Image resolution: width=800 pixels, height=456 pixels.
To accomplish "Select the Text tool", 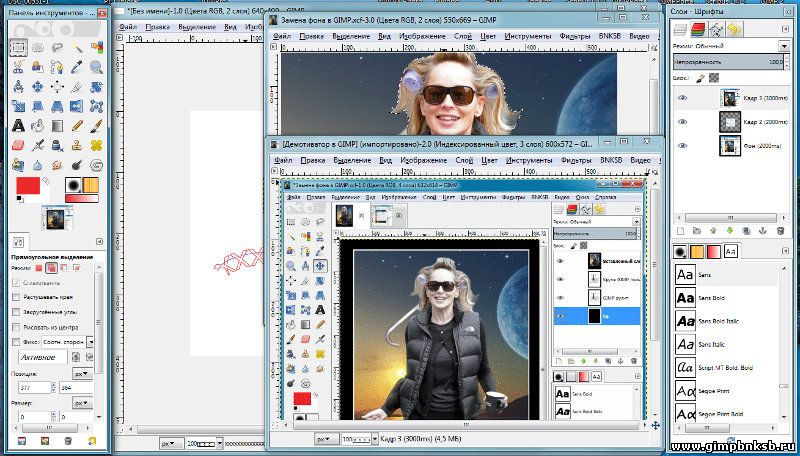I will (18, 125).
